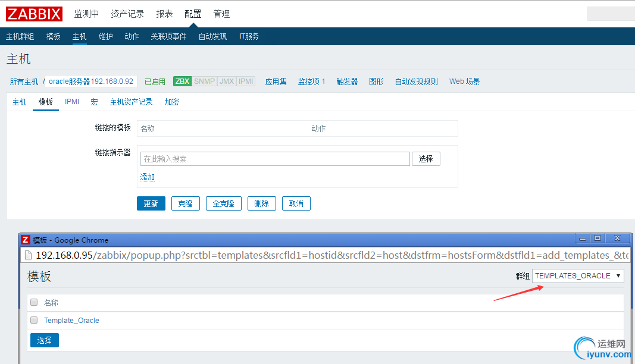
Task: Click the 删除 button
Action: 262,203
